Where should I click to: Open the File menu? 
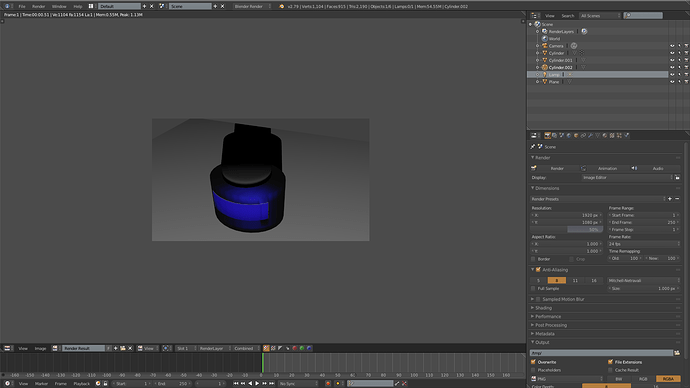tap(22, 6)
